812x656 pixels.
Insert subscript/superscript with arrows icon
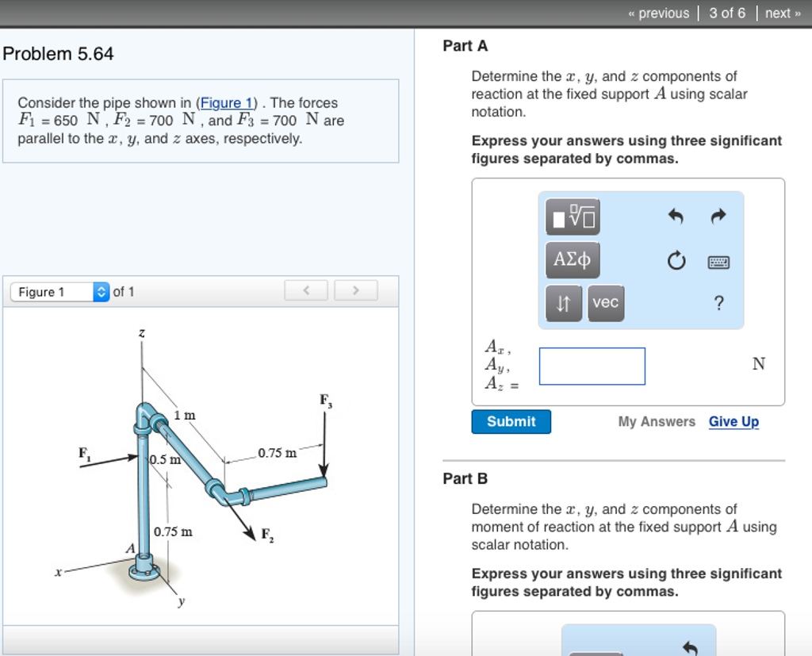click(x=563, y=303)
